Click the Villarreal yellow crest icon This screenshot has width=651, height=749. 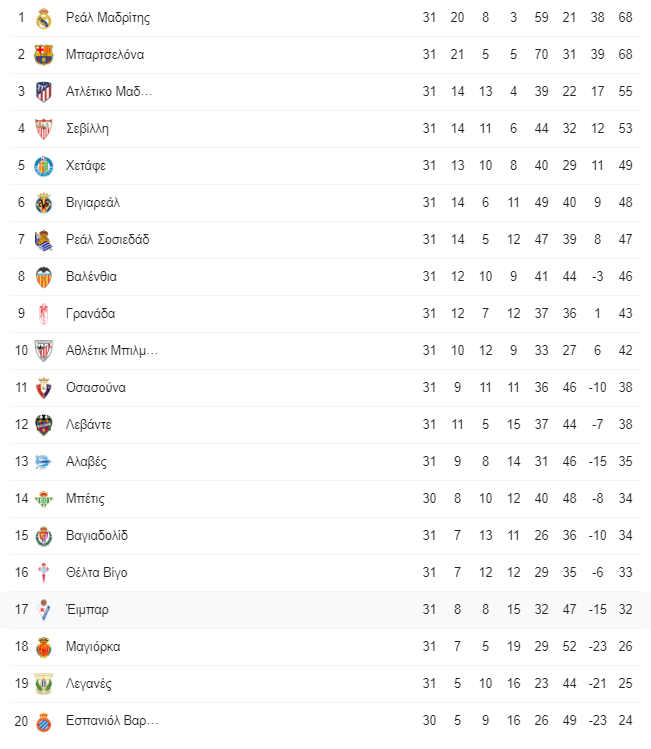point(43,203)
